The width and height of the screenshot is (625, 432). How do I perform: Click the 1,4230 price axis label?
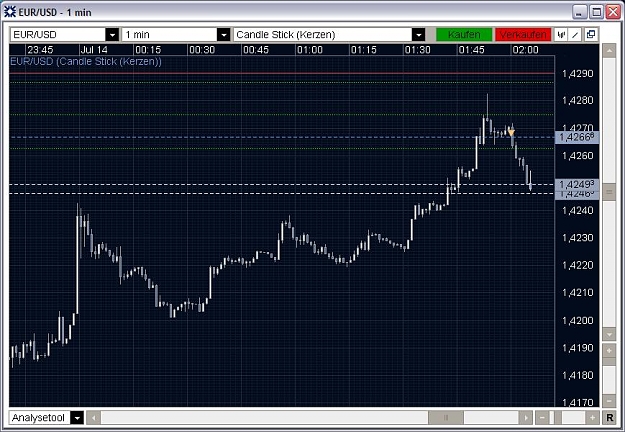pos(578,238)
